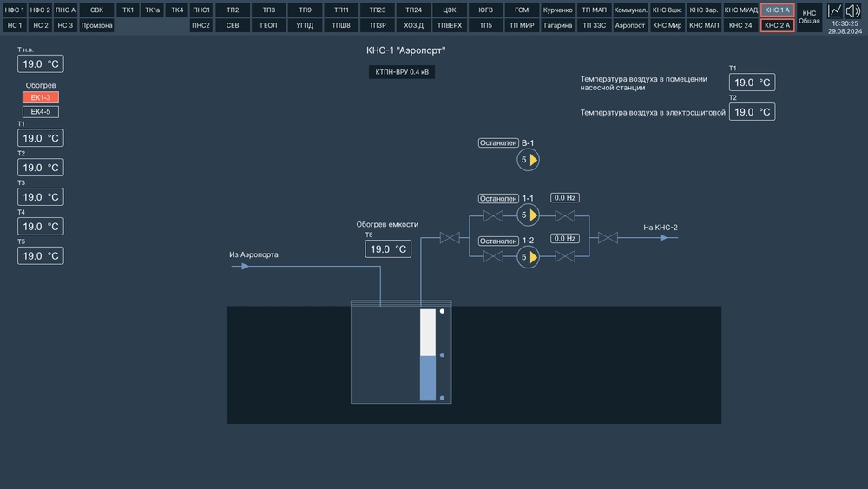Click the inlet valve before pump branches
The width and height of the screenshot is (868, 489).
pyautogui.click(x=450, y=237)
